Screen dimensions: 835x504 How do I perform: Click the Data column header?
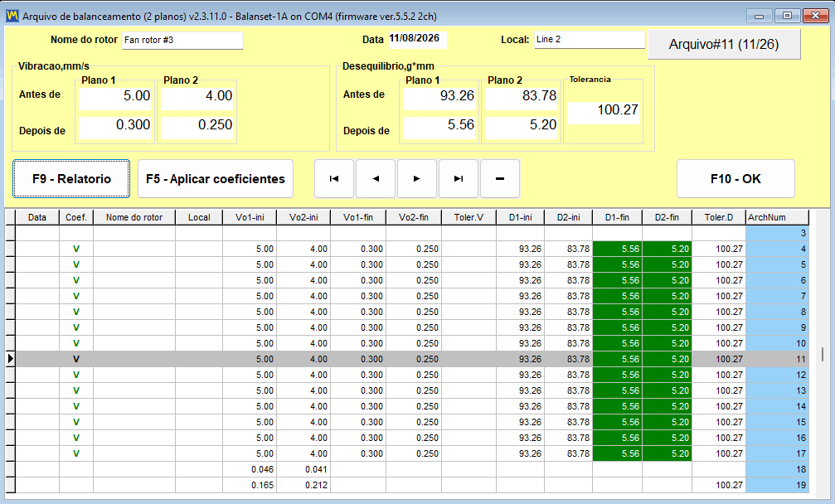(x=37, y=217)
